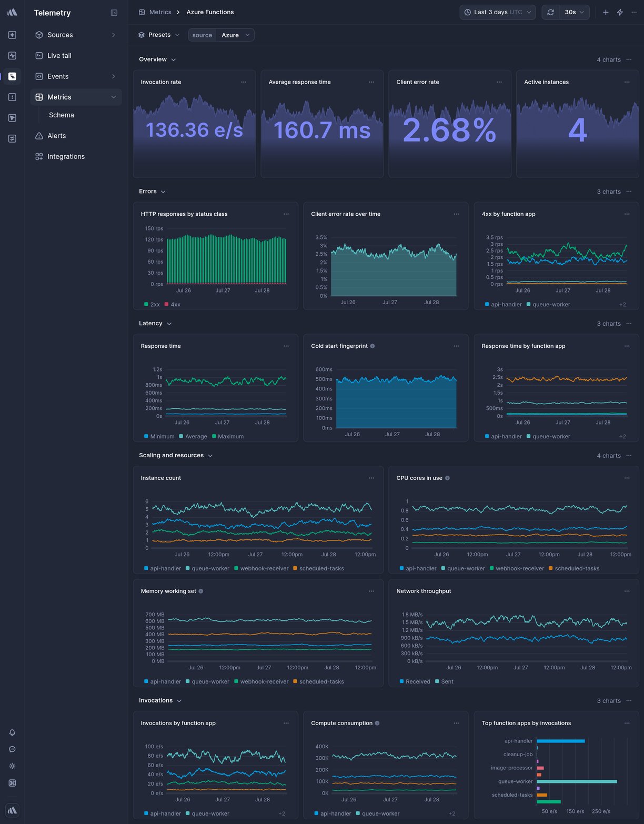Click info icon next to CPU cores in use
This screenshot has width=644, height=824.
coord(447,478)
